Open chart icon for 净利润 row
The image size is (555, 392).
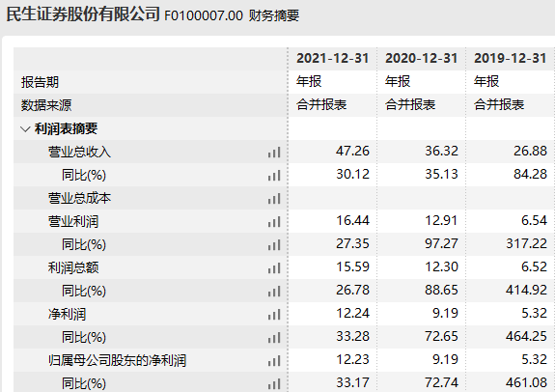point(274,315)
